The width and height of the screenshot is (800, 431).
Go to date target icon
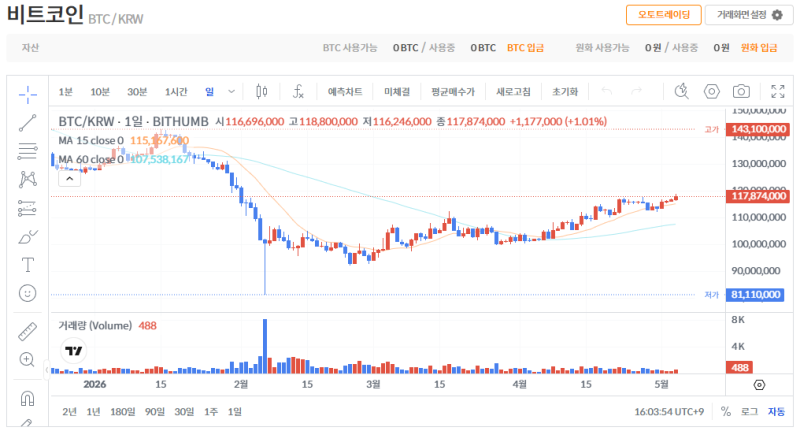[x=759, y=385]
